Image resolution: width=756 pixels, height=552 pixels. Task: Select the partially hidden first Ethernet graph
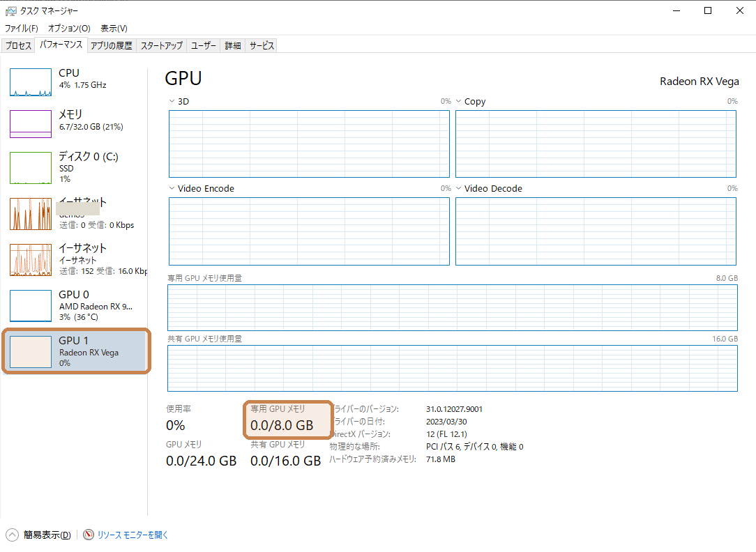click(31, 213)
